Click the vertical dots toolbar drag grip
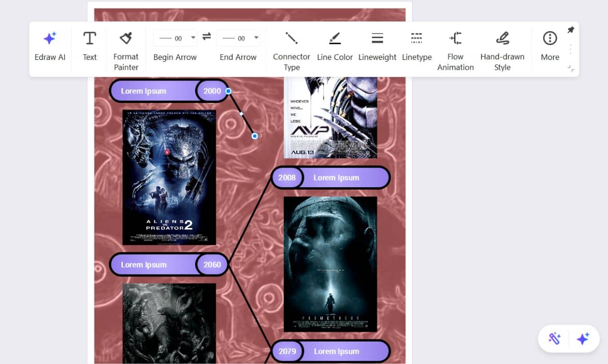The width and height of the screenshot is (608, 364). coord(571,49)
